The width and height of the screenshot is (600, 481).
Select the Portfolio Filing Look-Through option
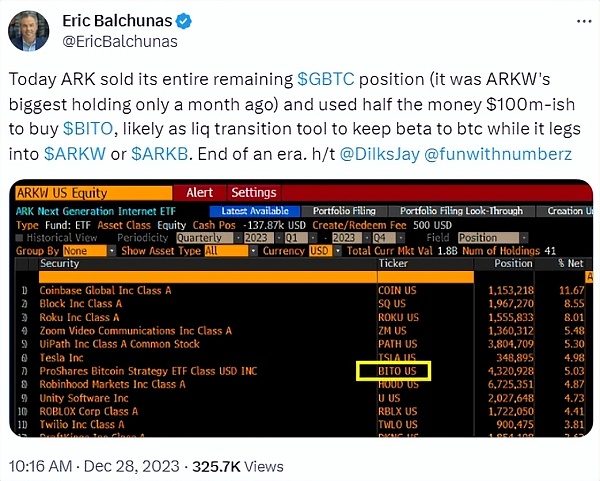(x=461, y=211)
